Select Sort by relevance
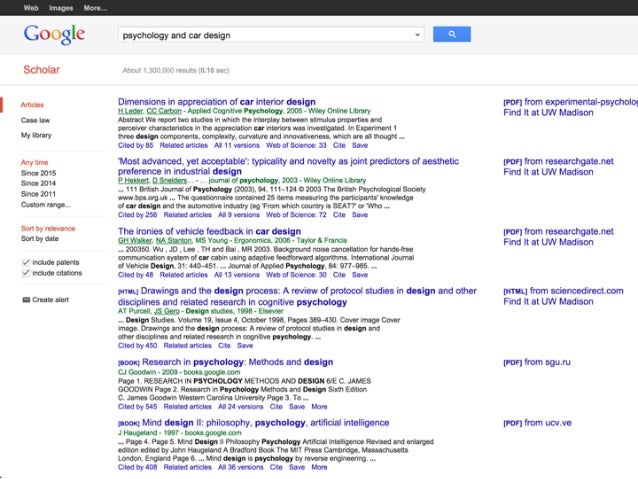 tap(48, 228)
